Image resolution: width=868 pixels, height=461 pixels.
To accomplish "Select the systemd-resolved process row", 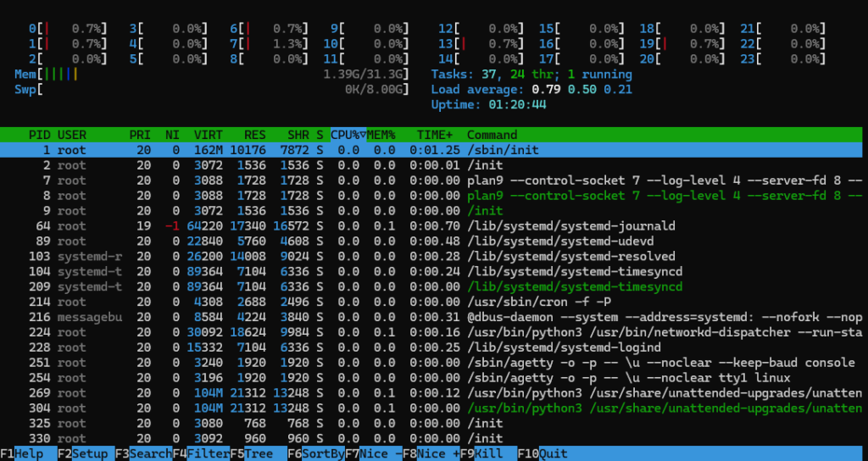I will [431, 256].
